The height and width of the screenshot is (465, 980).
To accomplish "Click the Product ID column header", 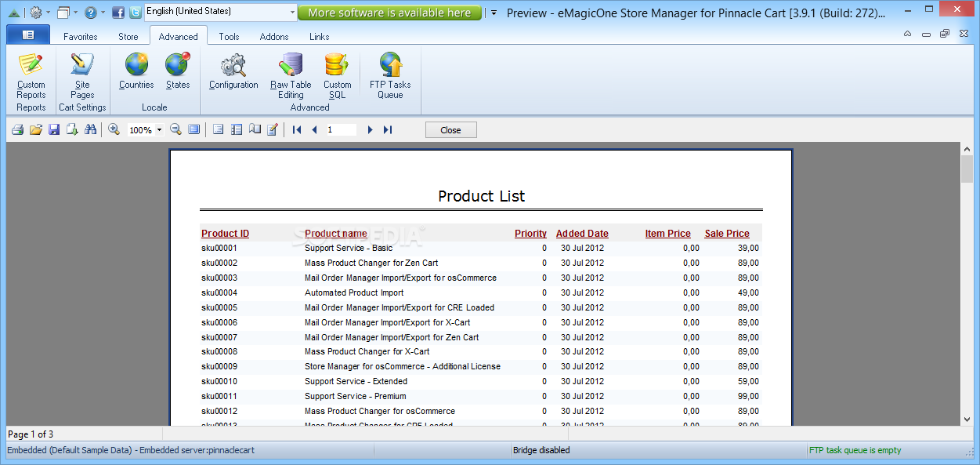I will 226,234.
